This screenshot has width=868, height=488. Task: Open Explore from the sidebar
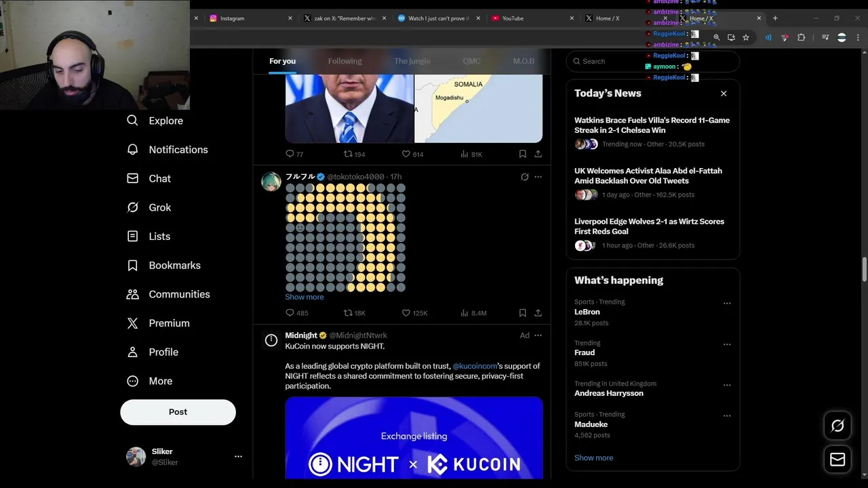[x=155, y=121]
